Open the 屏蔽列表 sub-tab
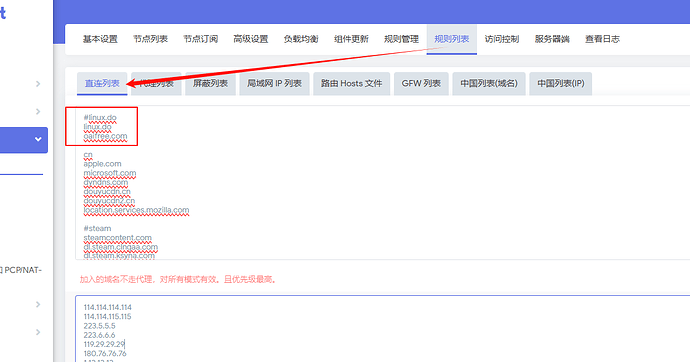Viewport: 690px width, 362px height. 210,84
